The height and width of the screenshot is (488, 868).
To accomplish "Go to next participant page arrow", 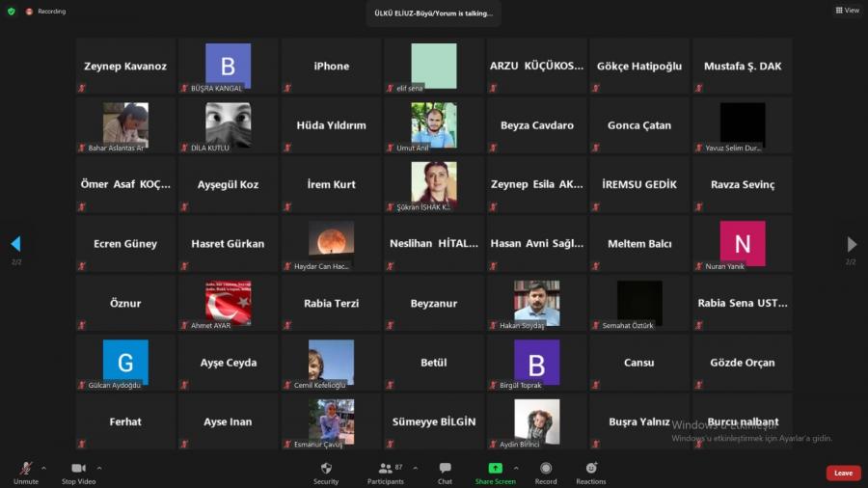I will [x=852, y=244].
